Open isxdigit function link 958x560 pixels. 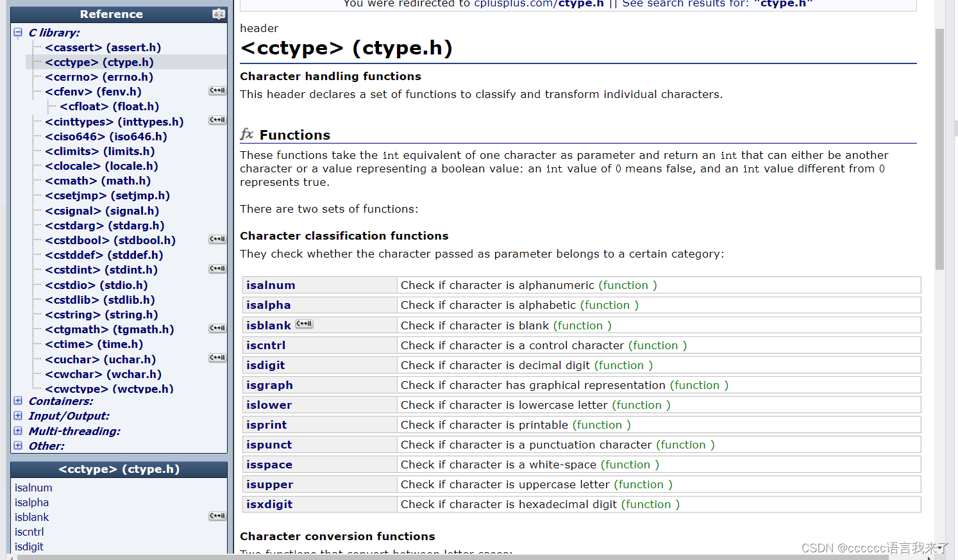(x=269, y=504)
